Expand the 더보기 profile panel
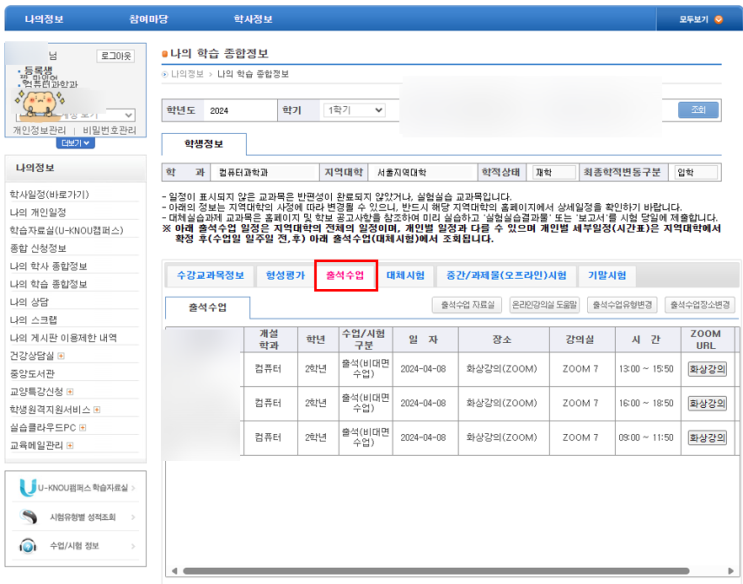743x584 pixels. pos(75,143)
